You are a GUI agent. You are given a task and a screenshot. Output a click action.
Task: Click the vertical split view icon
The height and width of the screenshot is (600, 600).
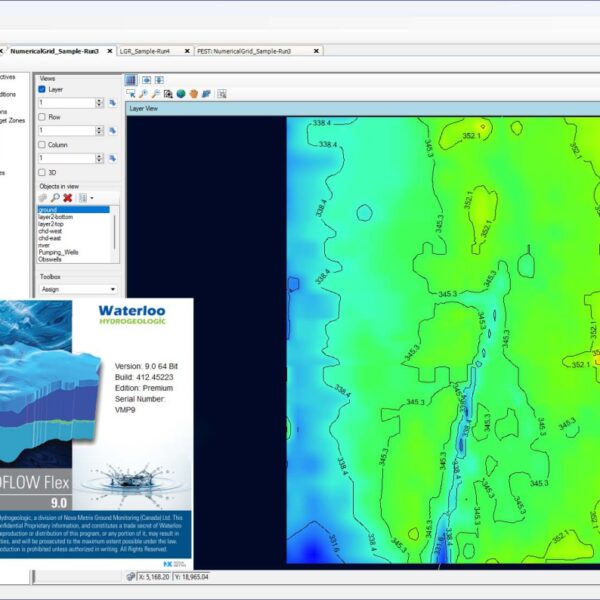click(x=159, y=80)
